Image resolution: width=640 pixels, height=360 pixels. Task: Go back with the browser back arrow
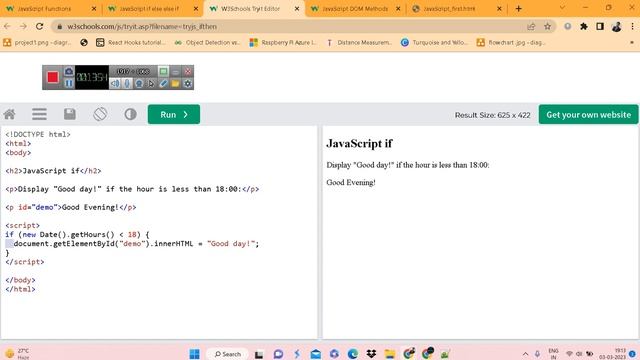(7, 27)
